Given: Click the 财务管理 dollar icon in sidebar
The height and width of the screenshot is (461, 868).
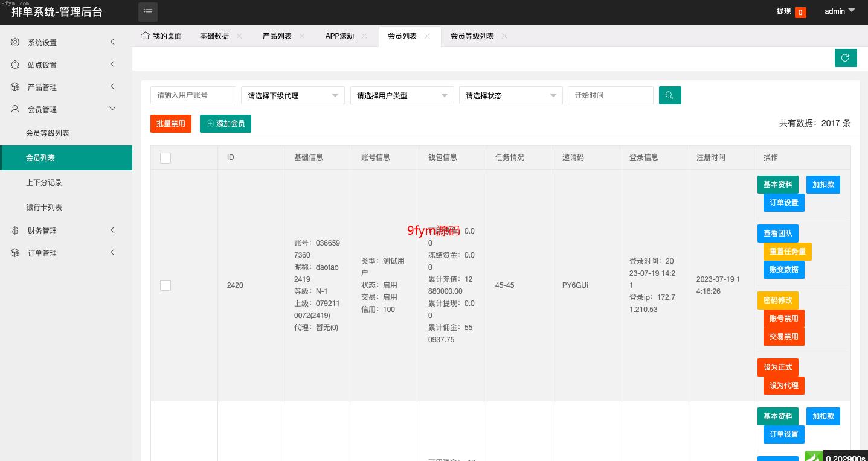Looking at the screenshot, I should [15, 230].
